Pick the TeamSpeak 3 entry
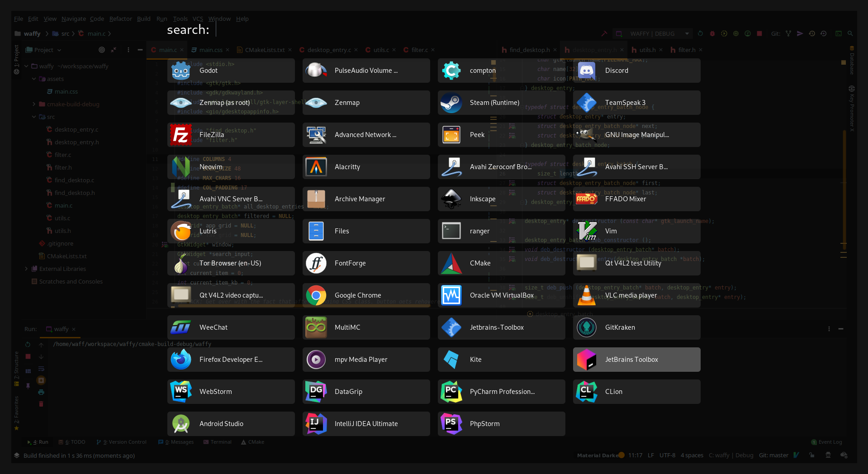868x474 pixels. [x=636, y=103]
